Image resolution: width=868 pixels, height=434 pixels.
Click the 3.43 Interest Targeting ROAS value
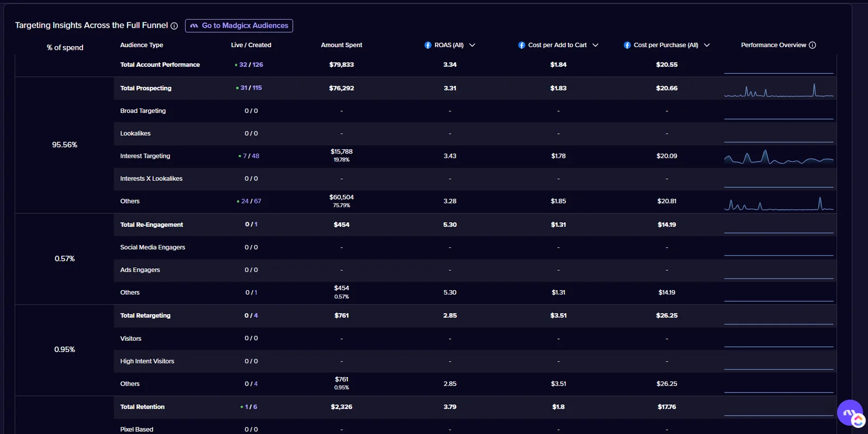450,156
